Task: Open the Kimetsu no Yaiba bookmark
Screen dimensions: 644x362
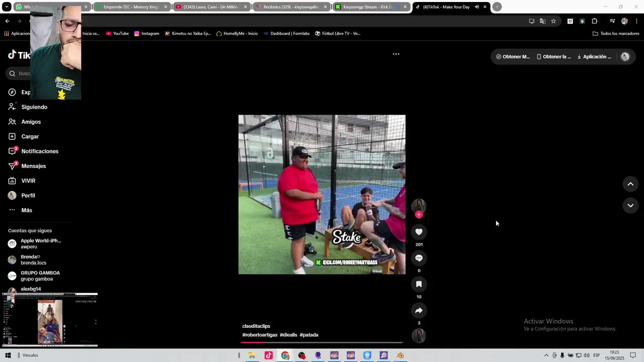Action: (x=188, y=34)
